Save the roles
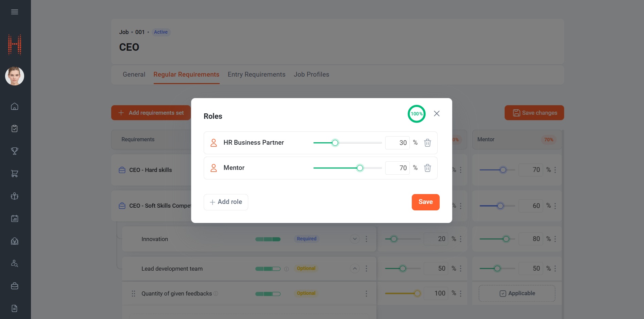 [x=425, y=202]
